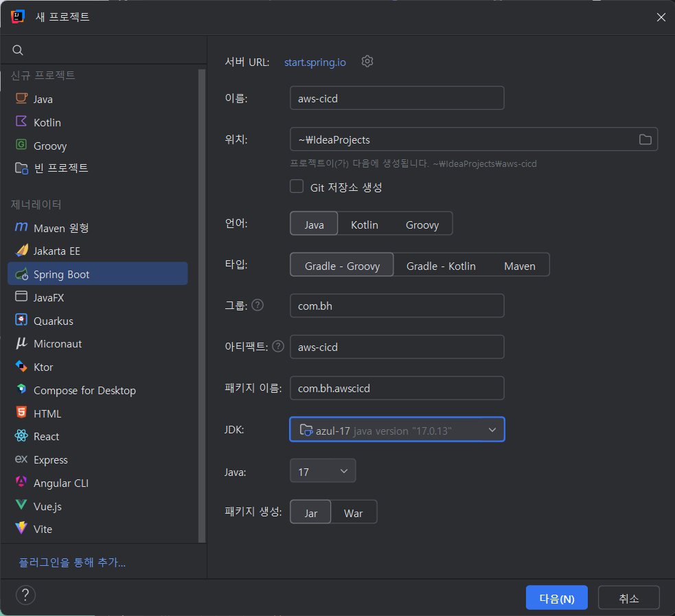675x616 pixels.
Task: Set language to Groovy option
Action: point(422,224)
